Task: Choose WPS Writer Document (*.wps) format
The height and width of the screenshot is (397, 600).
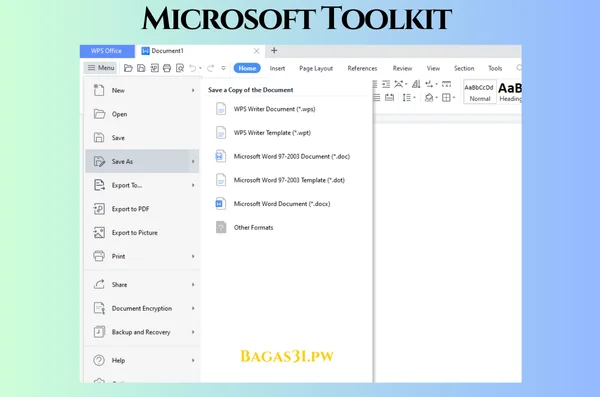Action: (x=286, y=109)
